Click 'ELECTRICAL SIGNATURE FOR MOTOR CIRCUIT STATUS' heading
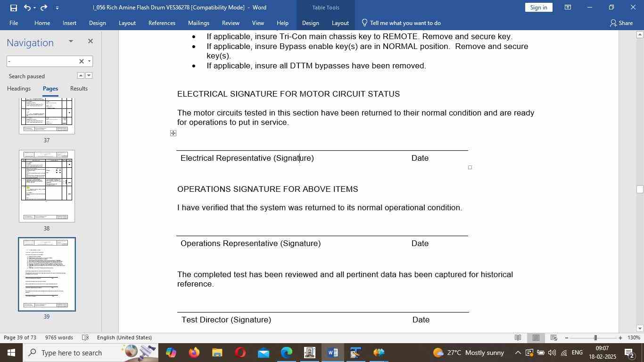The height and width of the screenshot is (362, 644). pyautogui.click(x=289, y=94)
